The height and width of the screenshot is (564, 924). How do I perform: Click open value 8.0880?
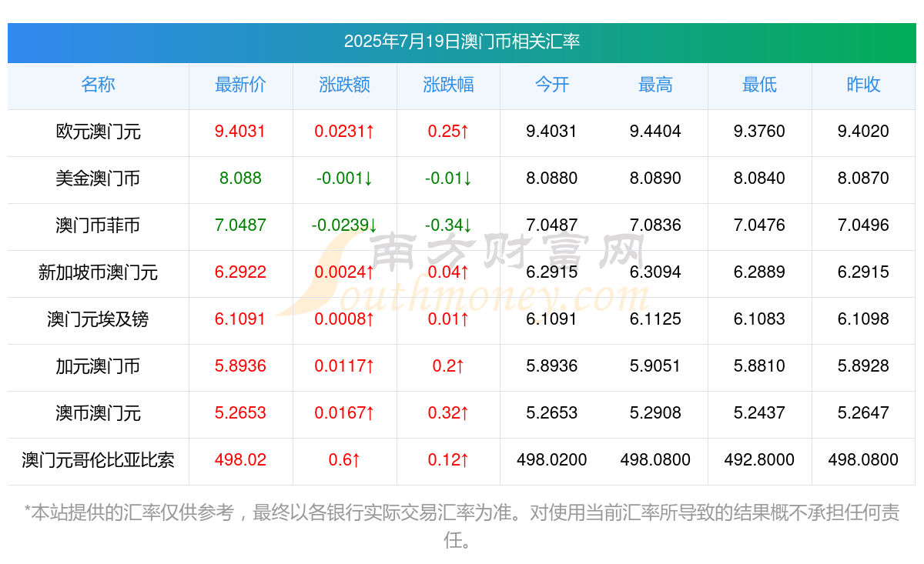click(552, 179)
